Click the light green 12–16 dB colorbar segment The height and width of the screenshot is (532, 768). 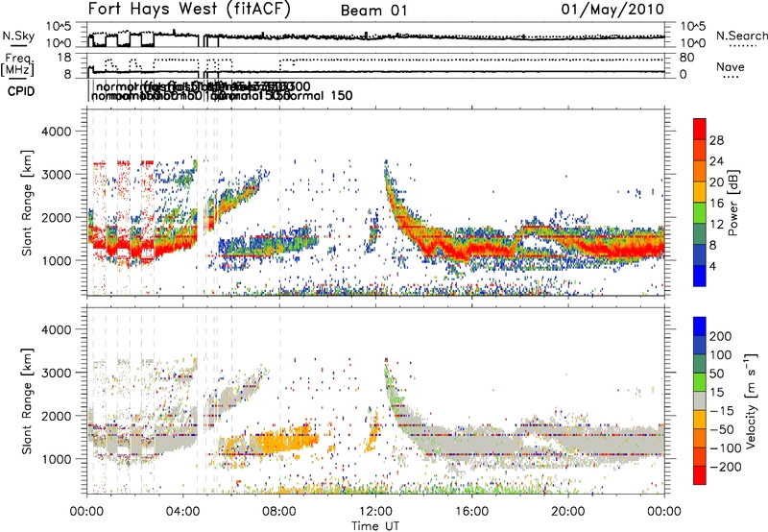coord(700,213)
